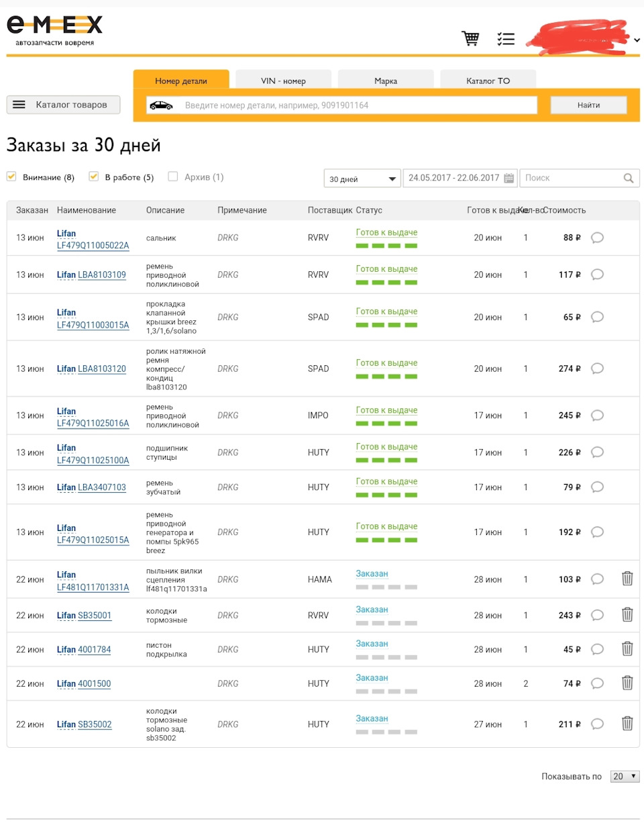Open Заказан status for 4001500 row
Image resolution: width=644 pixels, height=825 pixels.
coord(372,677)
